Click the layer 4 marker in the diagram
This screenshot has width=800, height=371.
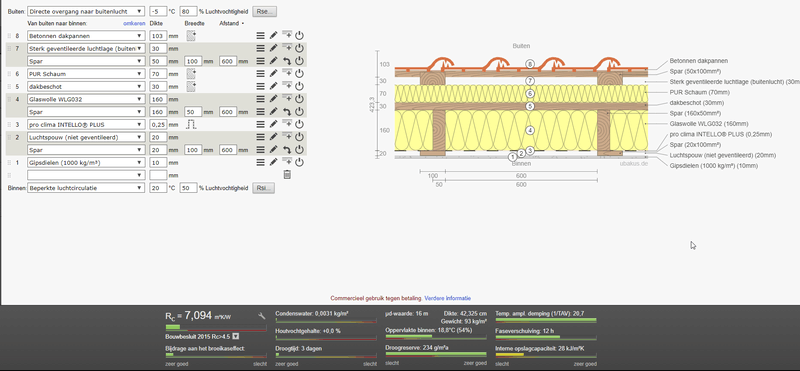tap(531, 130)
